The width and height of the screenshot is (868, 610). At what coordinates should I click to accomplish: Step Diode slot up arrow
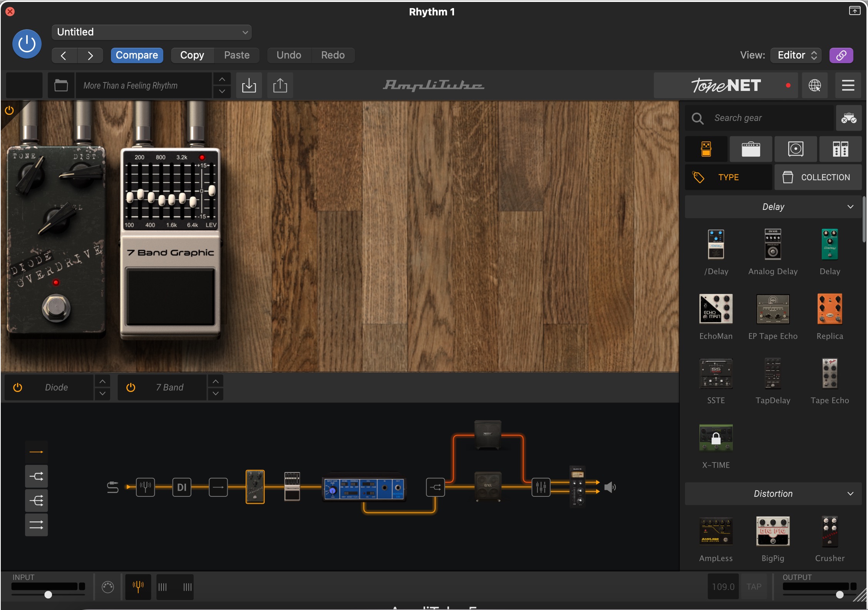point(102,381)
